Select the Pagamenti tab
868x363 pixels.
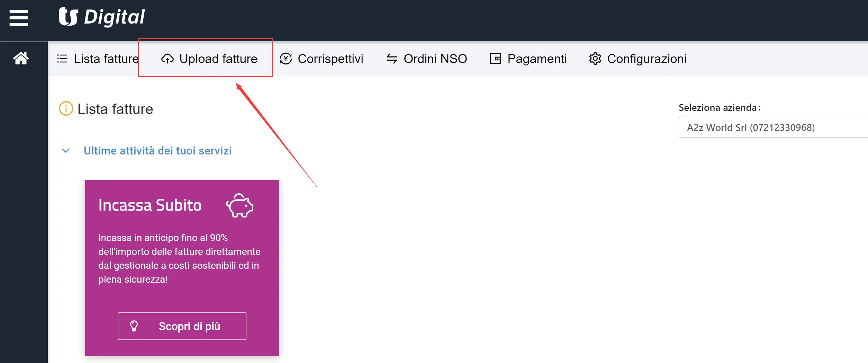click(537, 59)
